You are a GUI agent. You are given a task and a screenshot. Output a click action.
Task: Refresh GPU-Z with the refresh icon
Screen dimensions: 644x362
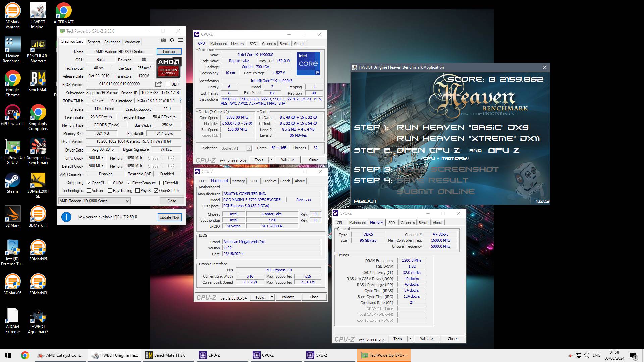point(172,40)
